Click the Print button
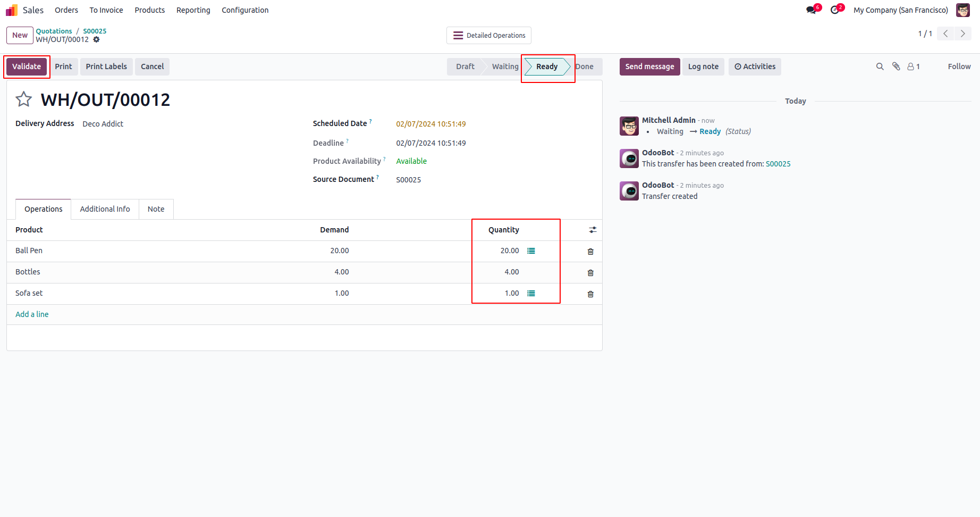 63,66
